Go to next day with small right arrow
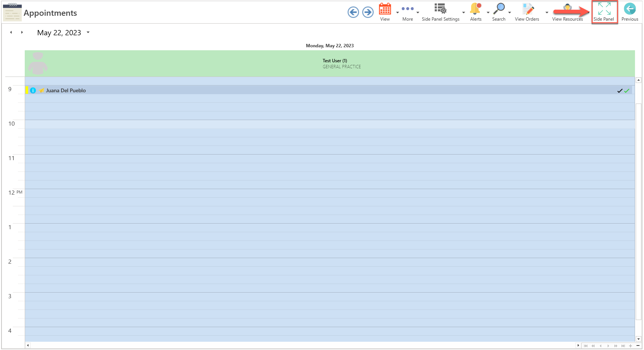Screen dimensions: 644x350 (22, 32)
